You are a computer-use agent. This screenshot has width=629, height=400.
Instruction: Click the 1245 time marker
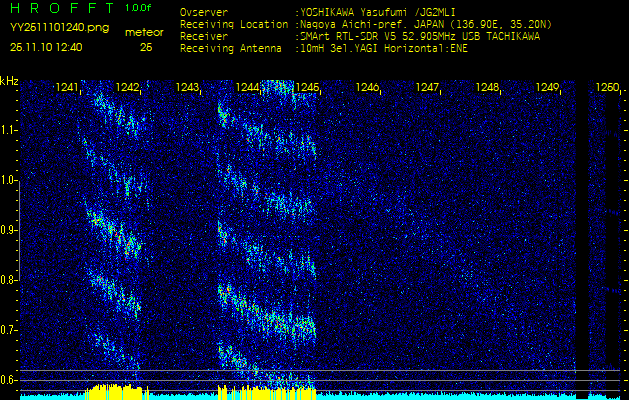[307, 87]
